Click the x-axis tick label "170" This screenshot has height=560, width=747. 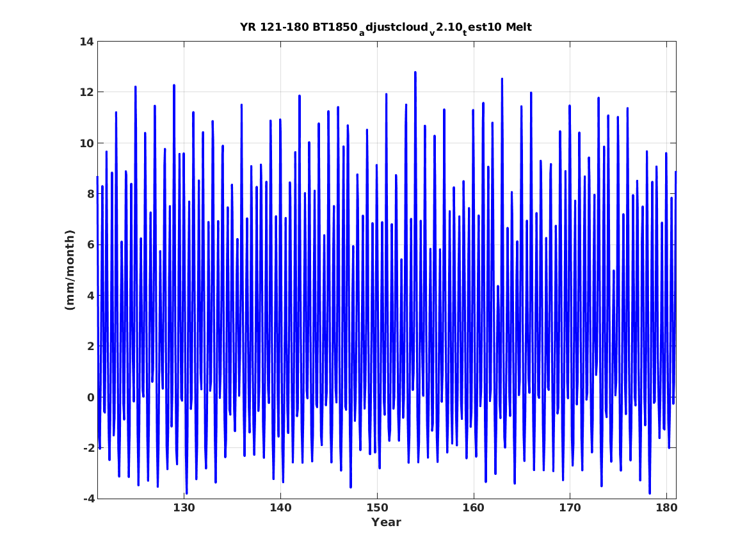[570, 508]
